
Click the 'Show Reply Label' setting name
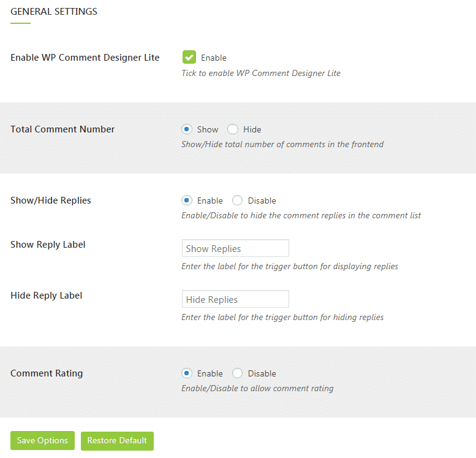48,245
